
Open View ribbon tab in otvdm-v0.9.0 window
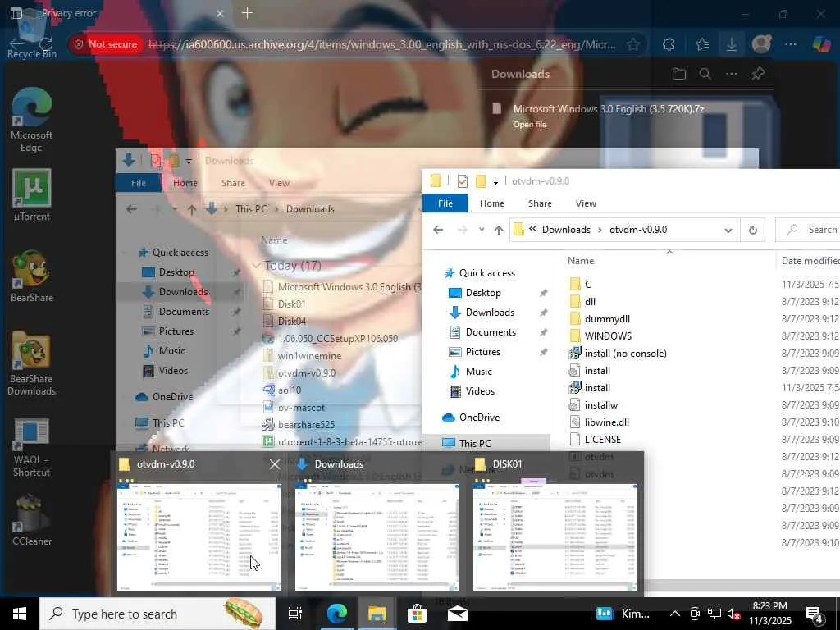point(586,203)
